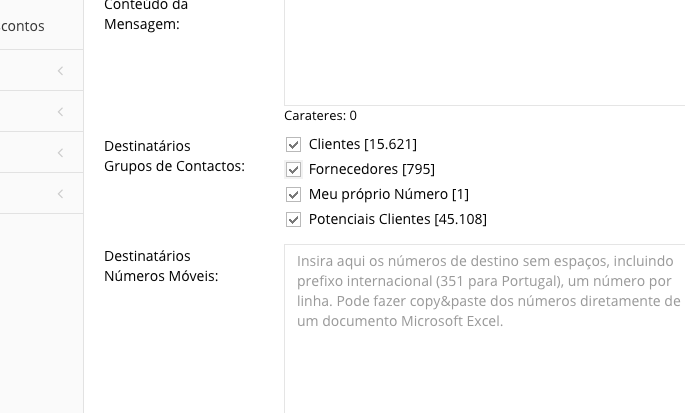
Task: Click blank sidebar space below the menu rows
Action: (x=42, y=312)
